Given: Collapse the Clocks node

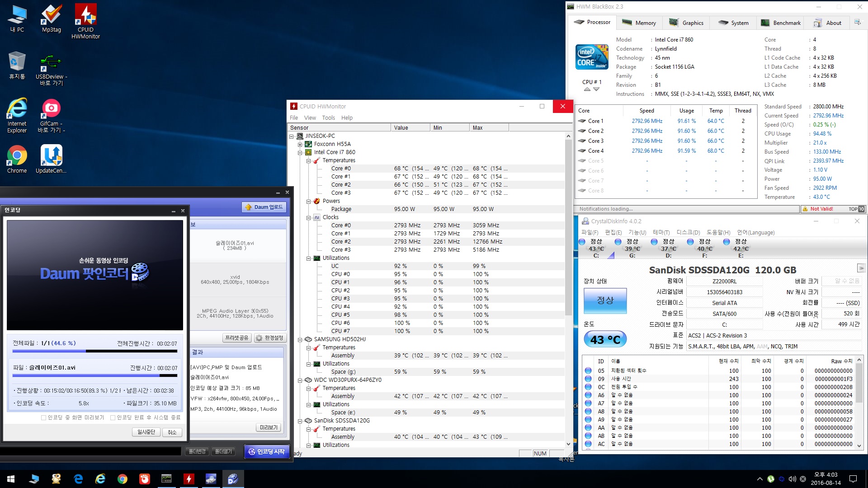Looking at the screenshot, I should tap(308, 217).
